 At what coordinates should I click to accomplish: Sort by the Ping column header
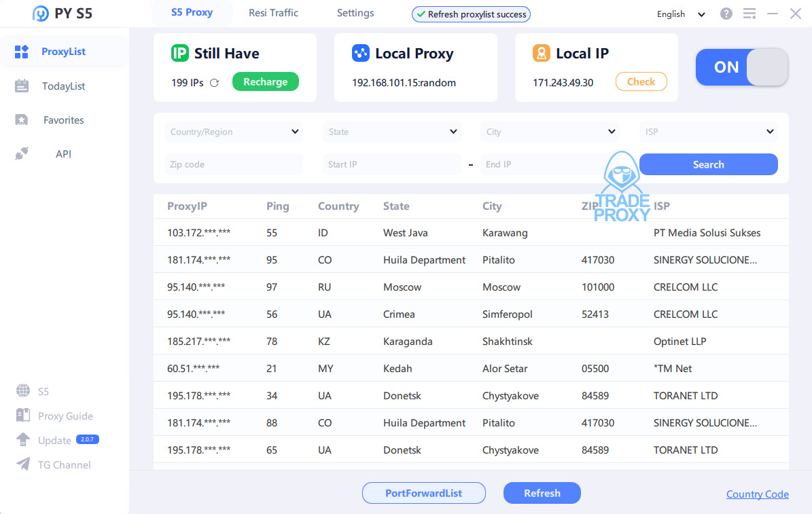click(x=277, y=206)
